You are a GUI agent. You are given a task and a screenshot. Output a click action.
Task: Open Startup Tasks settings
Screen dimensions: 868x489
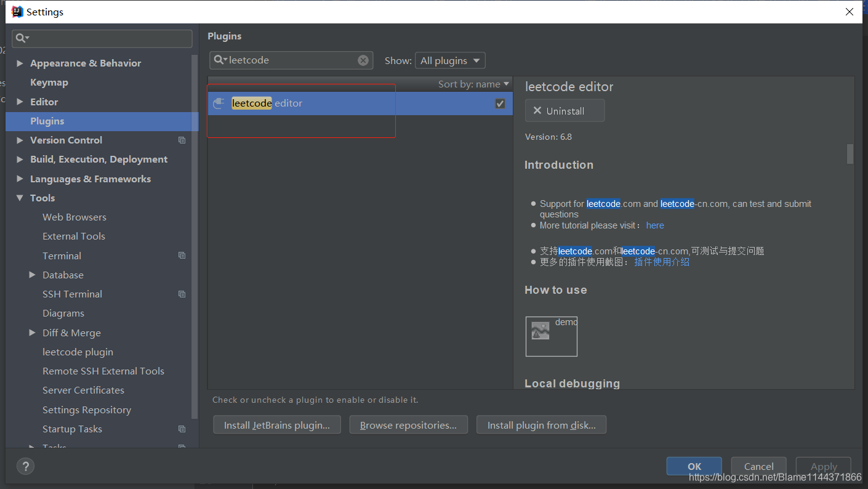tap(72, 429)
